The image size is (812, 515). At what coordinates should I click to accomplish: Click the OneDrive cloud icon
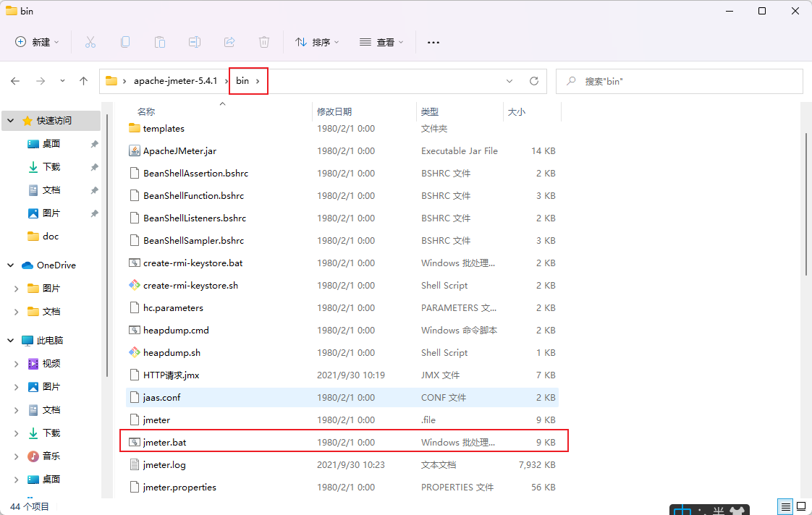[x=28, y=265]
